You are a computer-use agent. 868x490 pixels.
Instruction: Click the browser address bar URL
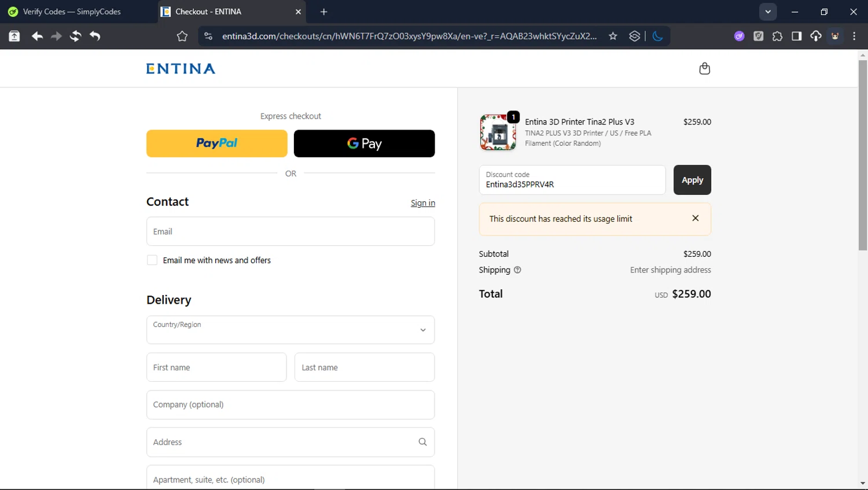(409, 36)
